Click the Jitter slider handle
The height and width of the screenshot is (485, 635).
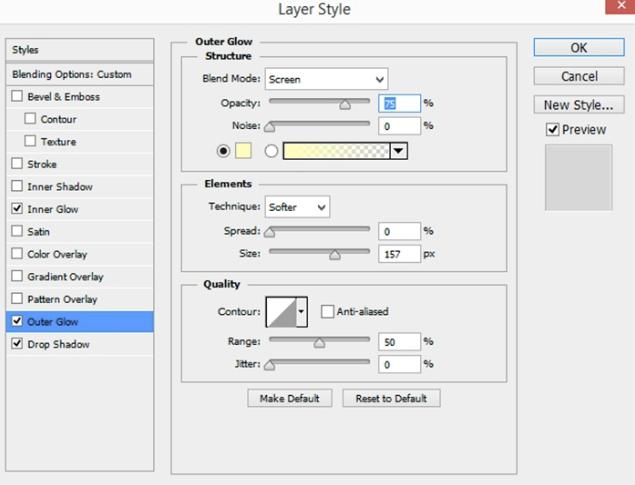(269, 366)
